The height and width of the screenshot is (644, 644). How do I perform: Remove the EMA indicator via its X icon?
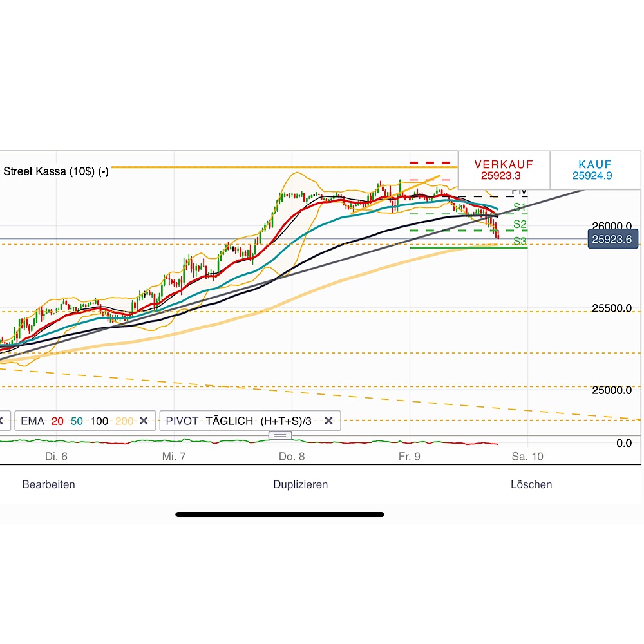coord(144,421)
